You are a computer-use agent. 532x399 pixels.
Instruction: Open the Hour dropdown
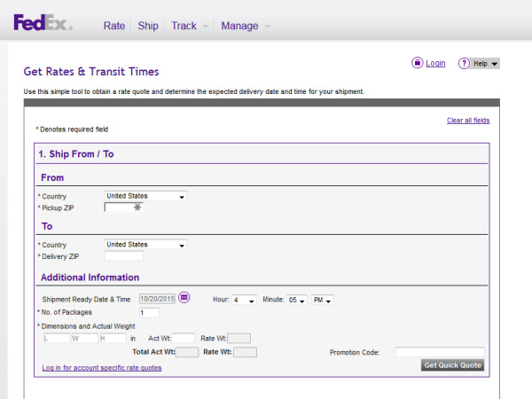(x=244, y=300)
